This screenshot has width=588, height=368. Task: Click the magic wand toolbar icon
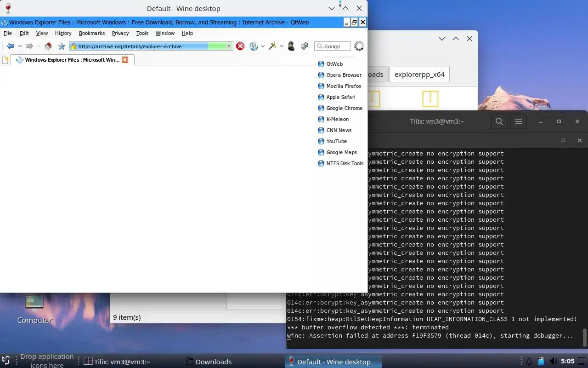[272, 46]
